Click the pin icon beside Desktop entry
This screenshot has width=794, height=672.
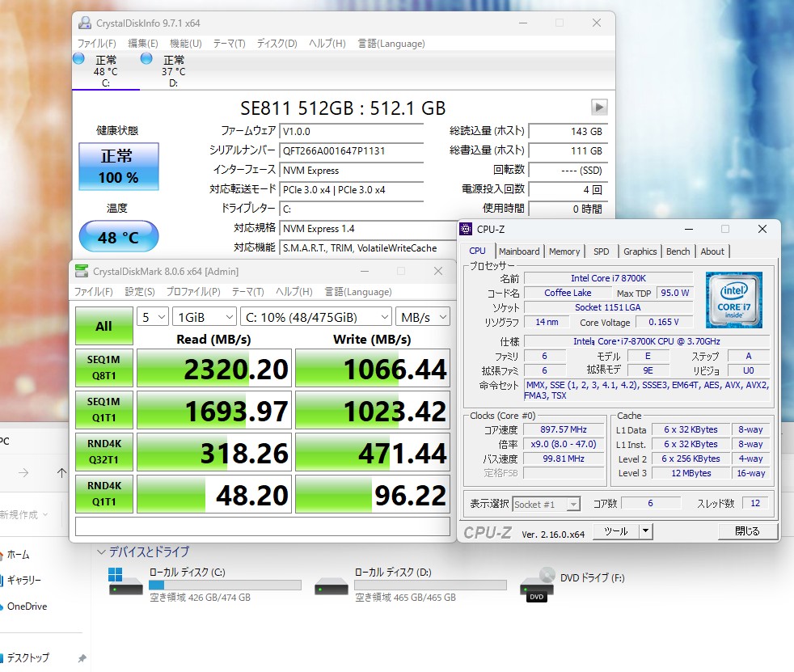click(x=82, y=658)
